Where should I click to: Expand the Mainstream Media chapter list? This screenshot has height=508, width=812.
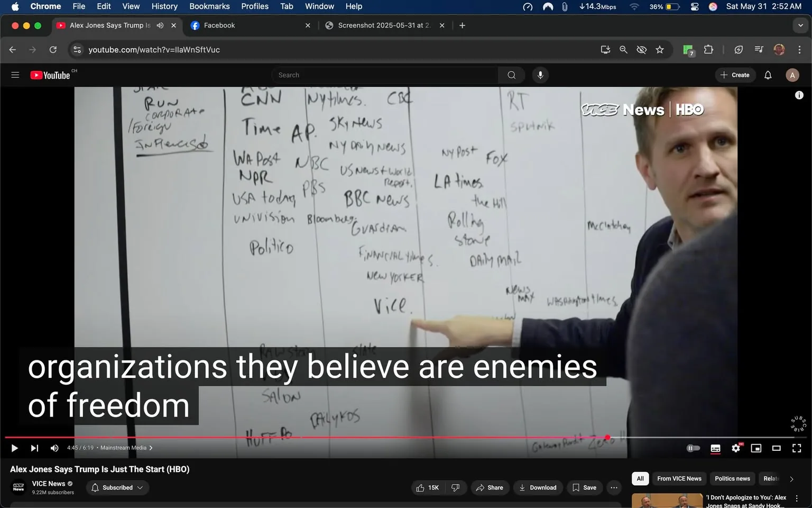click(x=126, y=448)
